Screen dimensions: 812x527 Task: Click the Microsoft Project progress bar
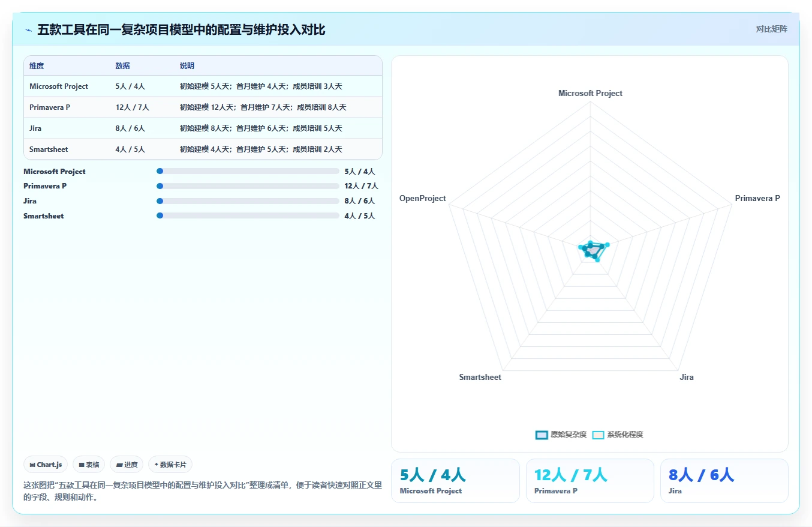point(248,171)
